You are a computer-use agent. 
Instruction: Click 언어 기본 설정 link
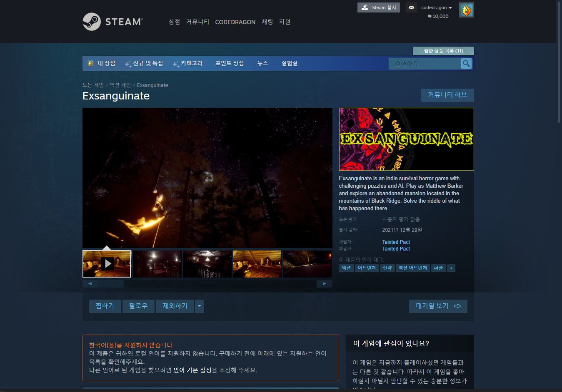pyautogui.click(x=192, y=370)
